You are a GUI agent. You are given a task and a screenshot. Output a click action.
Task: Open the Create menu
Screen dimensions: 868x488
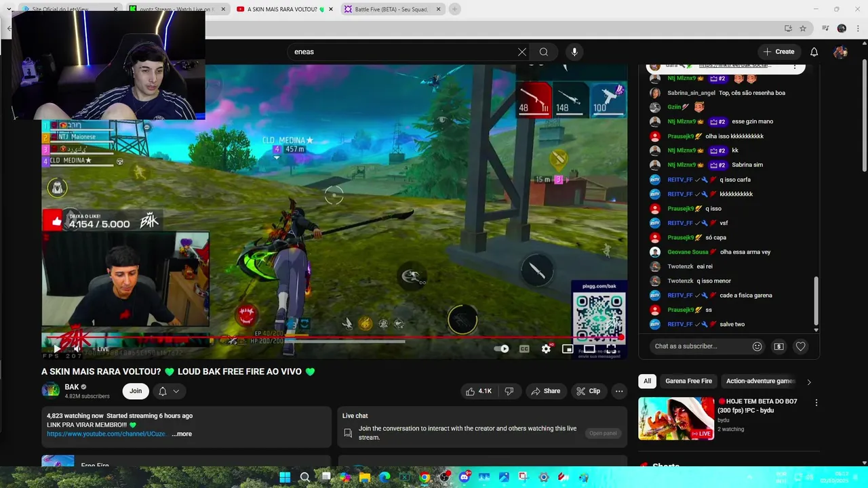pyautogui.click(x=778, y=52)
